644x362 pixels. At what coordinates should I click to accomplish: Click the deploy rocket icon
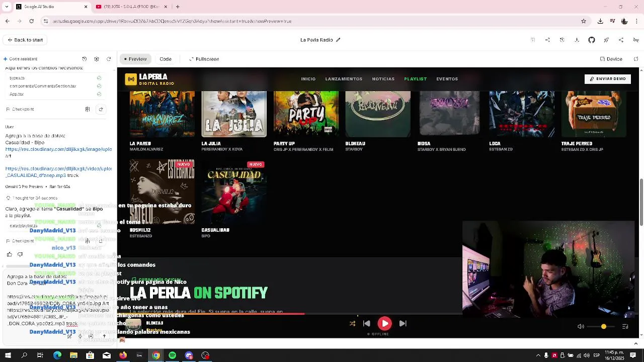606,40
